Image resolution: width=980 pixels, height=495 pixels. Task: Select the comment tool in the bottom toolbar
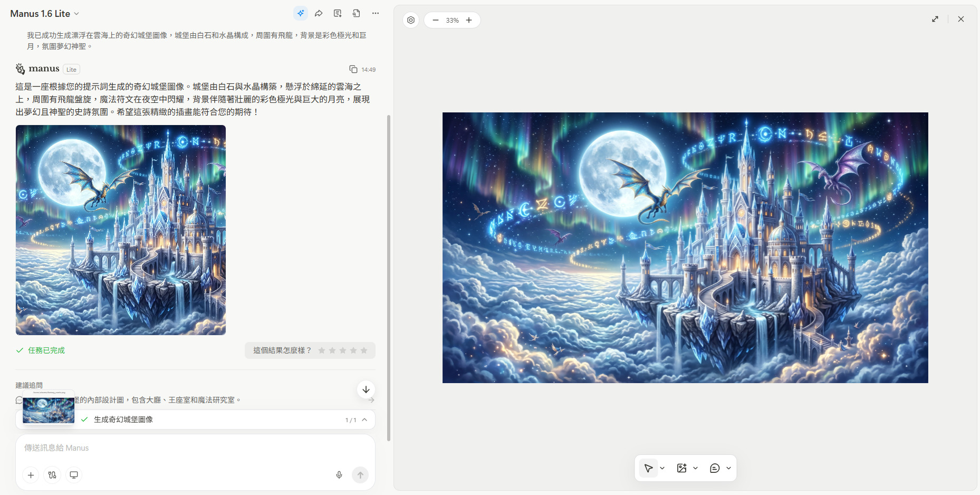click(x=715, y=468)
